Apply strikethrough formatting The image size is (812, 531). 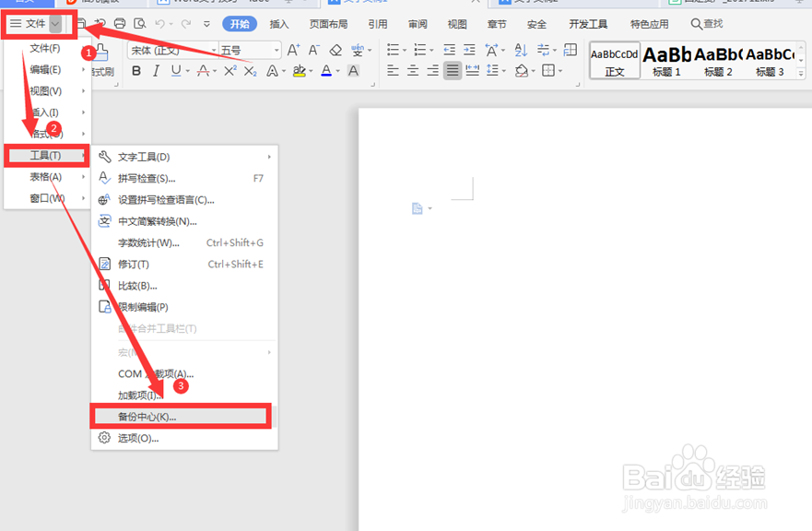[x=204, y=71]
